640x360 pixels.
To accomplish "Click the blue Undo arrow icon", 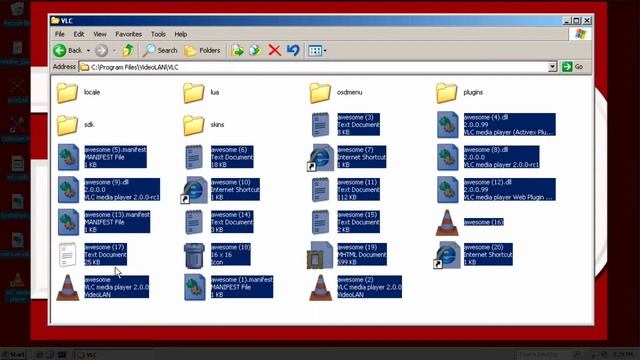I will pyautogui.click(x=293, y=51).
